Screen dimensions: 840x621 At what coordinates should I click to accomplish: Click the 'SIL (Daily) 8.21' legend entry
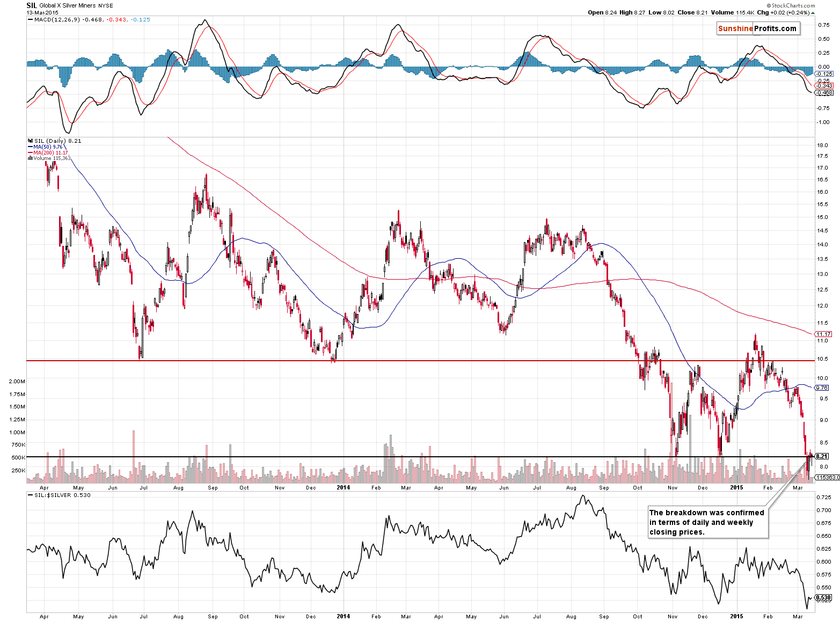click(x=58, y=141)
